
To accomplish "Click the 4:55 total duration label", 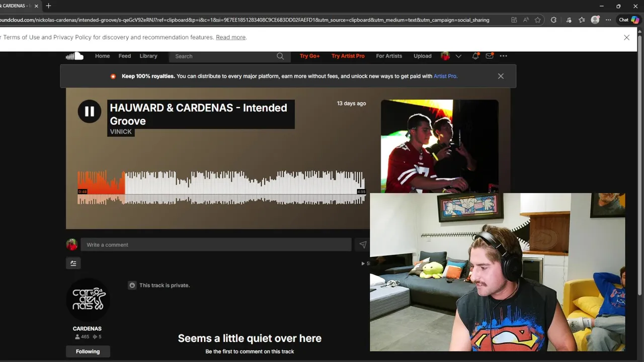I will [361, 192].
